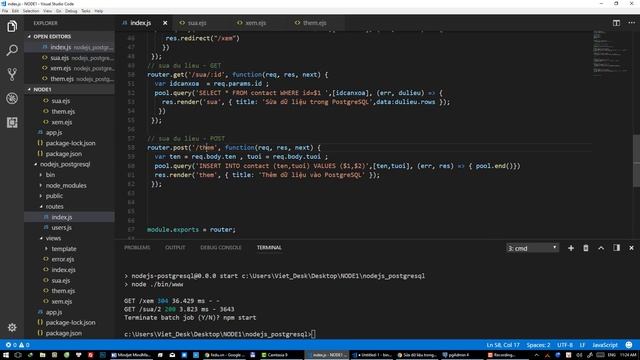
Task: Change encoding via UTF-8 status item
Action: point(565,345)
